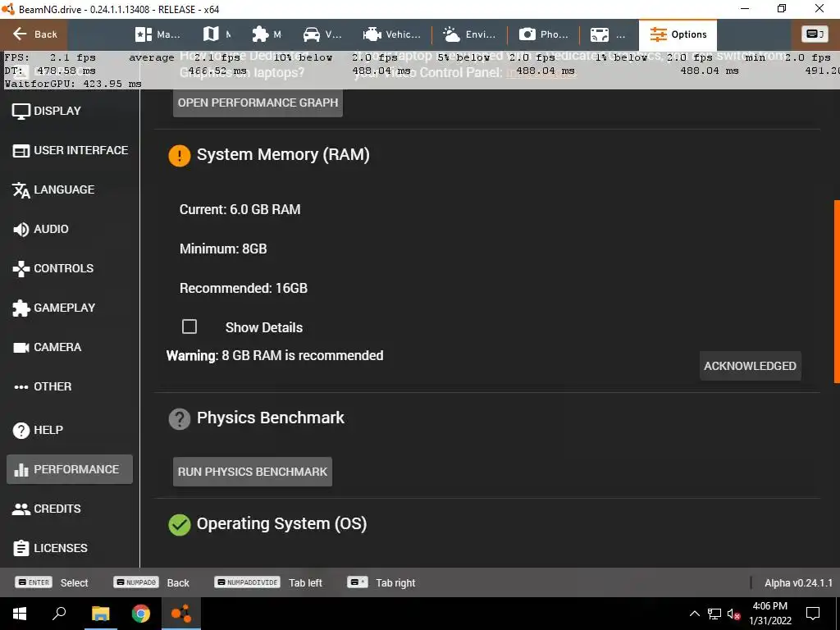
Task: Open the Windows Start menu
Action: tap(20, 614)
